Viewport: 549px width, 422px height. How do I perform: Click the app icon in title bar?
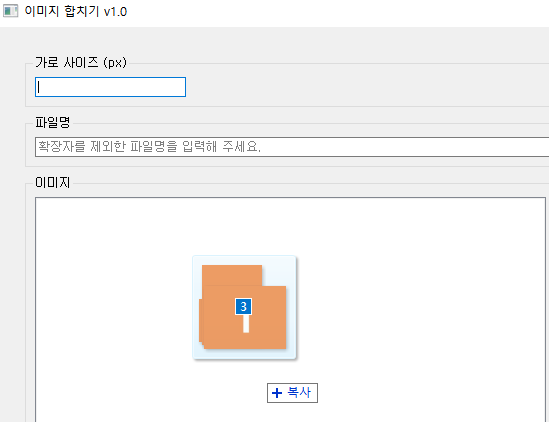(x=10, y=11)
